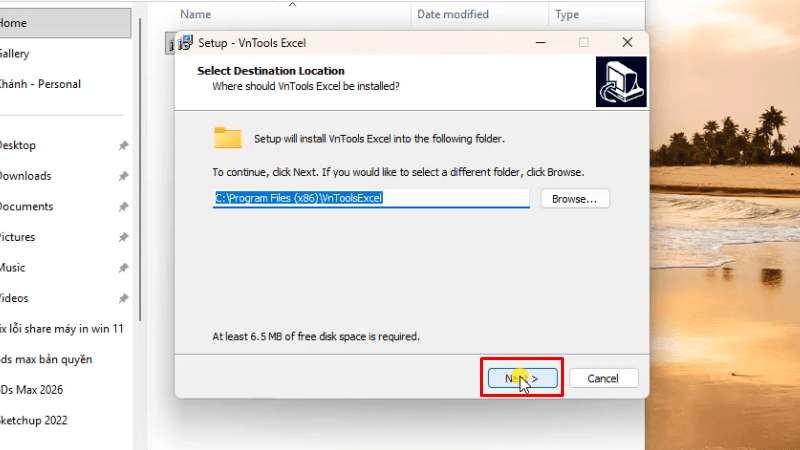Click the Next button in setup

click(x=522, y=378)
